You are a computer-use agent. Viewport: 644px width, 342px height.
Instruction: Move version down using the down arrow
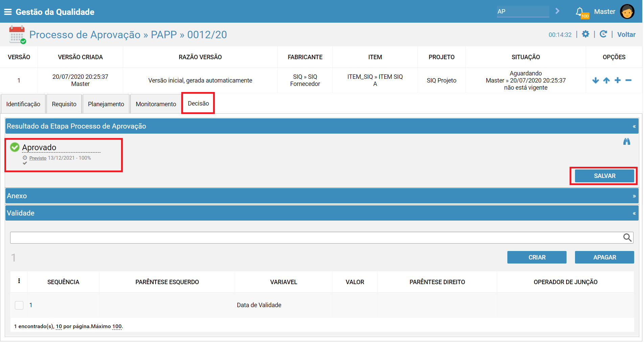pyautogui.click(x=596, y=80)
